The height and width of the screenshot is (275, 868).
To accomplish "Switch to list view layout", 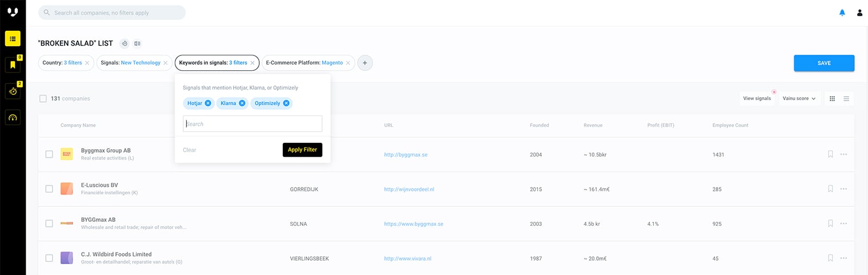I will coord(846,98).
